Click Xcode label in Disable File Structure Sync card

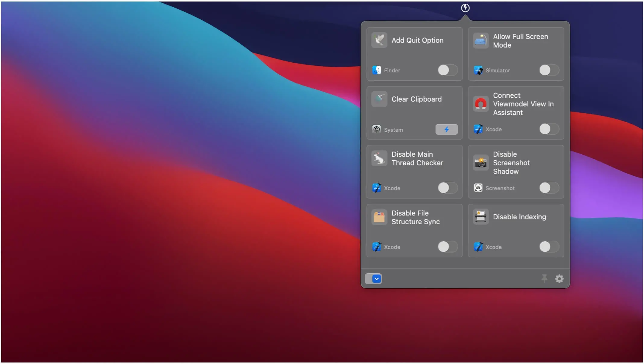coord(392,247)
